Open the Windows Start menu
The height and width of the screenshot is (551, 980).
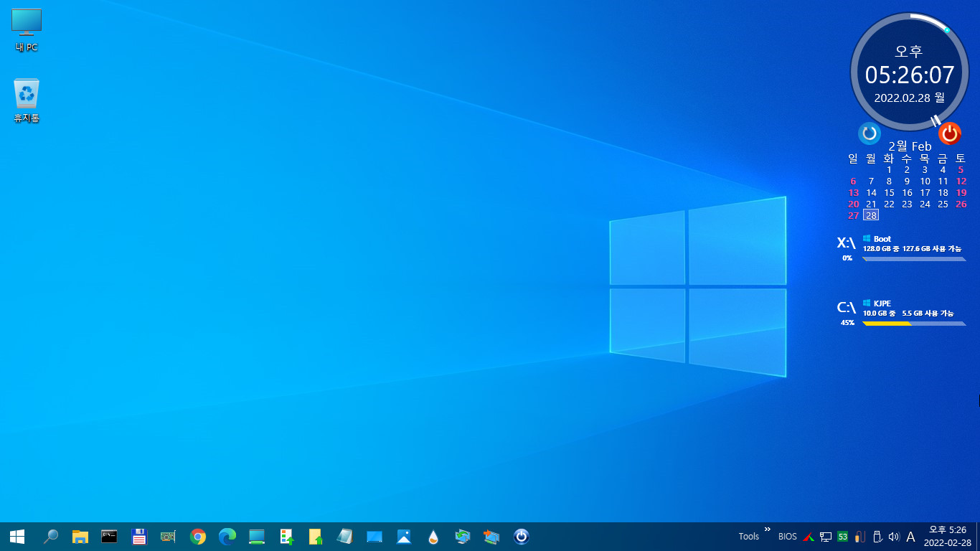pyautogui.click(x=17, y=536)
